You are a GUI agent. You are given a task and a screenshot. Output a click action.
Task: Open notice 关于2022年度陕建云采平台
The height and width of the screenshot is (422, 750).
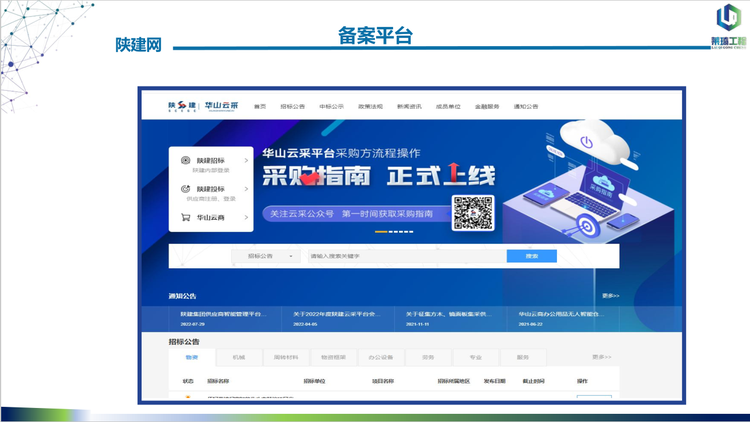[337, 314]
